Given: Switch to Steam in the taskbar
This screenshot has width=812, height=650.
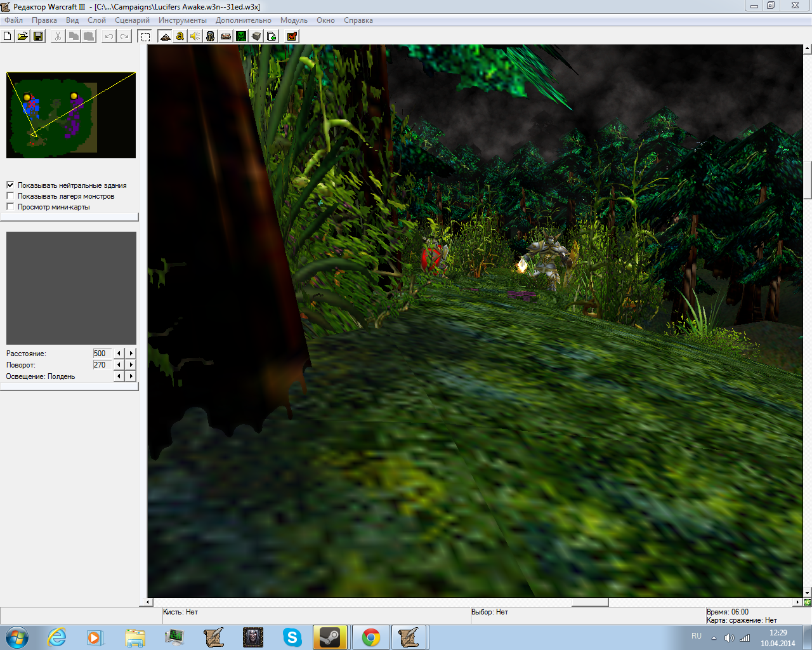Looking at the screenshot, I should 330,637.
